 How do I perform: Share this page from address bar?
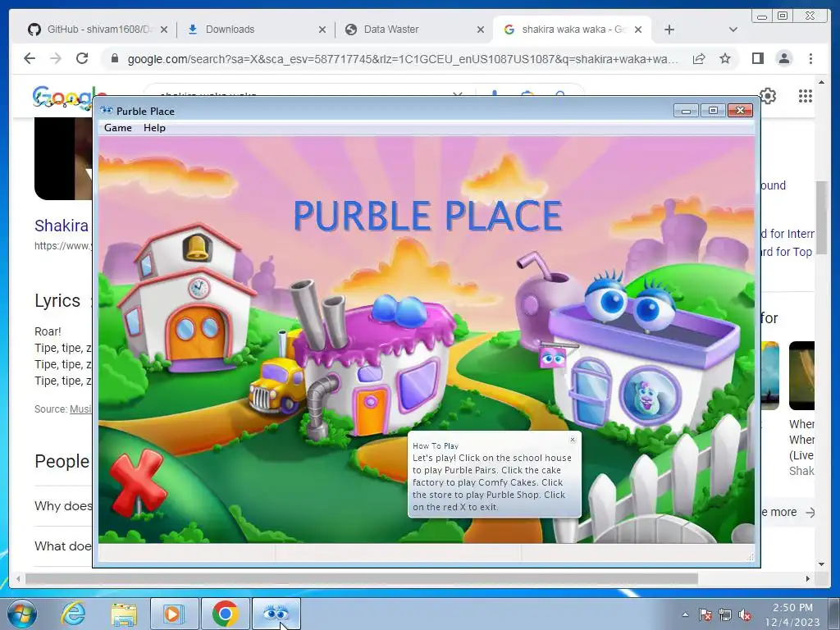click(x=699, y=58)
